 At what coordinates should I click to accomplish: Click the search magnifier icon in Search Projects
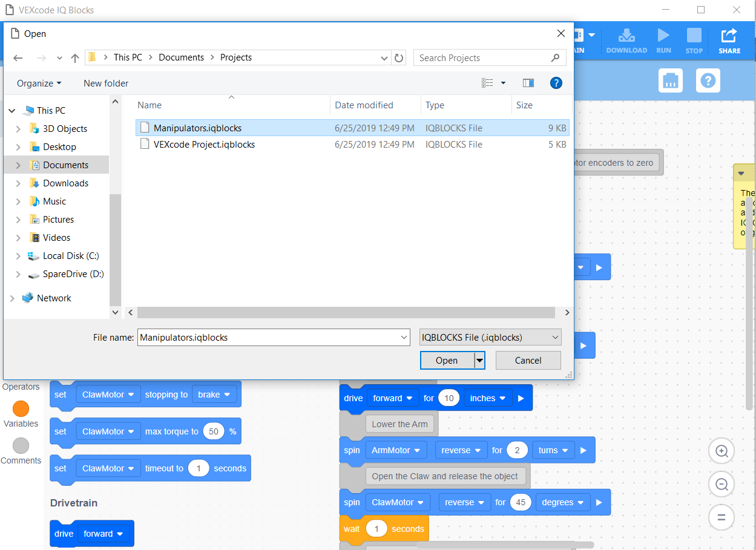coord(555,58)
